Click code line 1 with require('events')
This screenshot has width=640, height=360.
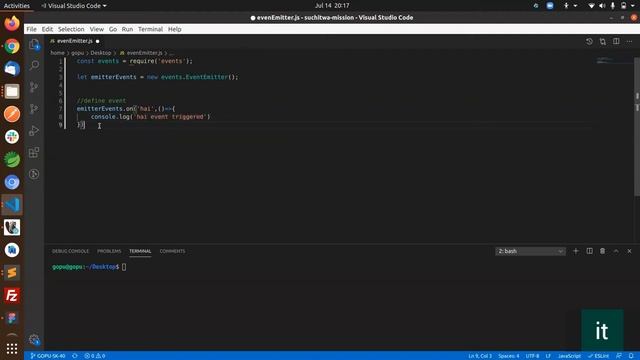tap(134, 61)
